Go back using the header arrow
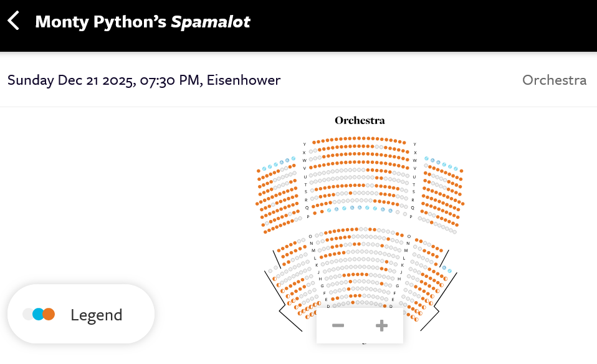The image size is (597, 364). coord(14,21)
